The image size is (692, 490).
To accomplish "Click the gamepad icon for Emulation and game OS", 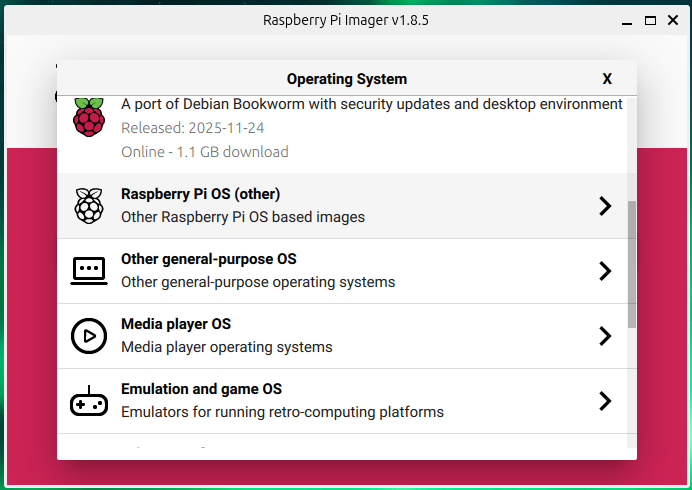I will 88,401.
